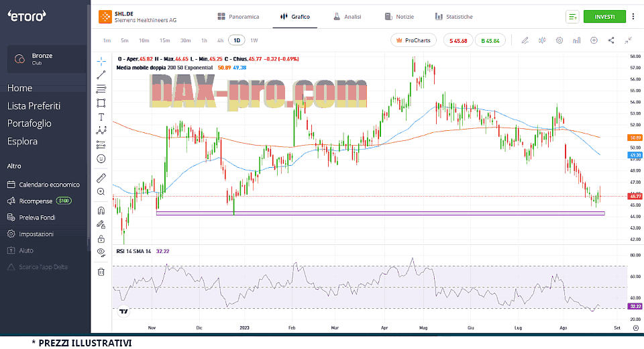Click the buy price B 45.84

490,41
